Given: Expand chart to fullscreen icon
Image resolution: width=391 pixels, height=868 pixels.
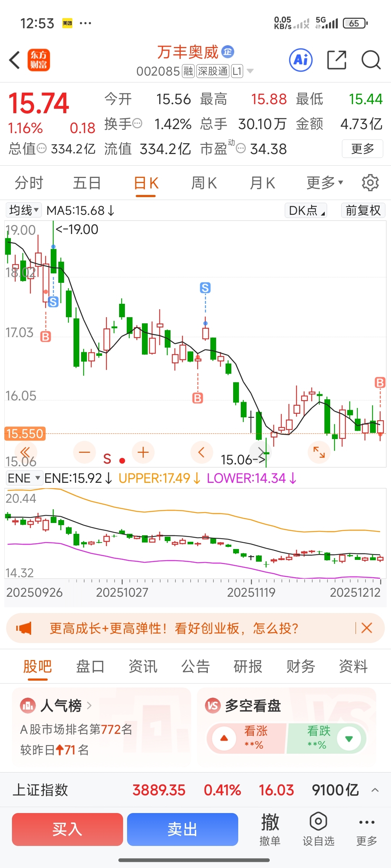Looking at the screenshot, I should click(319, 452).
